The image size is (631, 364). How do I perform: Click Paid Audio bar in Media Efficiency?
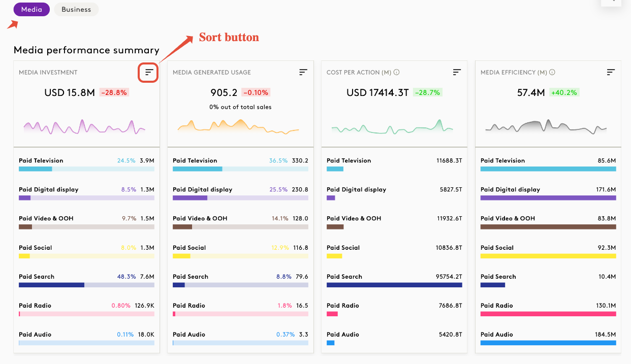click(548, 343)
